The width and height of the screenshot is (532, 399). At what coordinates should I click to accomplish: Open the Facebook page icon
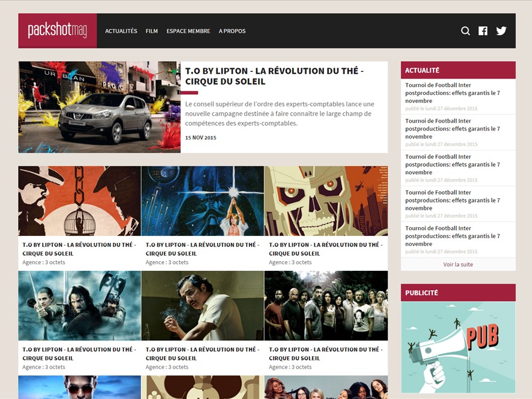click(483, 31)
